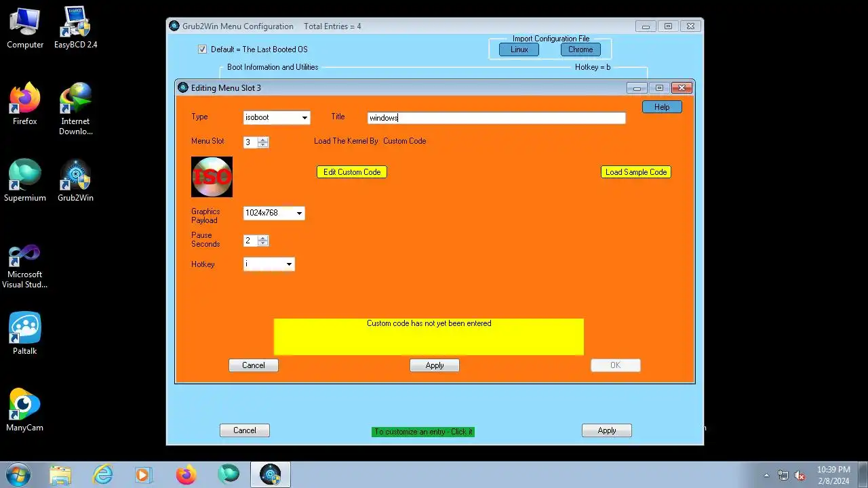Click the muted volume tray icon
Screen dimensions: 868x488
tap(800, 475)
